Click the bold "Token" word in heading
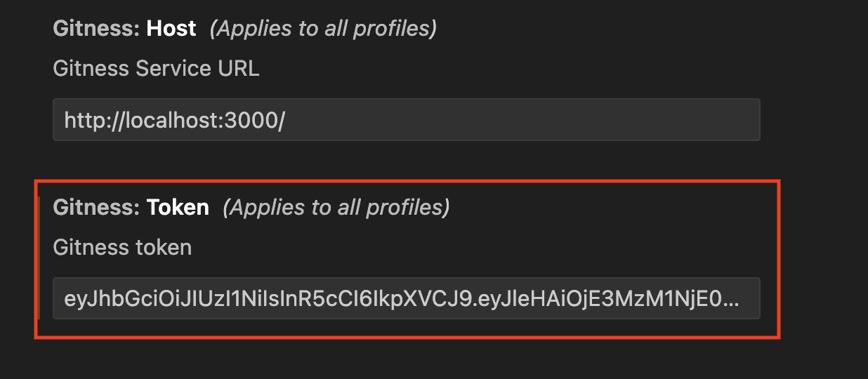Screen dimensions: 868x379 coord(178,207)
